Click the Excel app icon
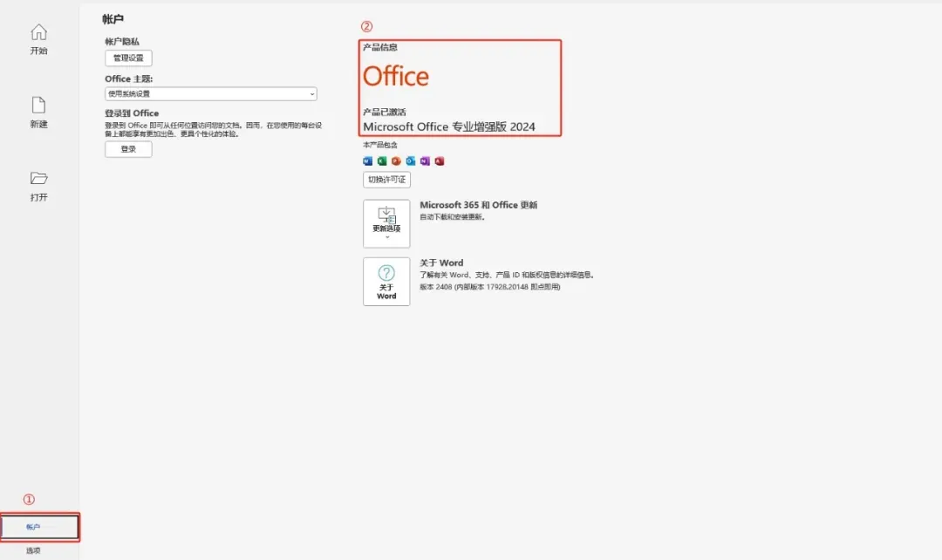 point(382,161)
